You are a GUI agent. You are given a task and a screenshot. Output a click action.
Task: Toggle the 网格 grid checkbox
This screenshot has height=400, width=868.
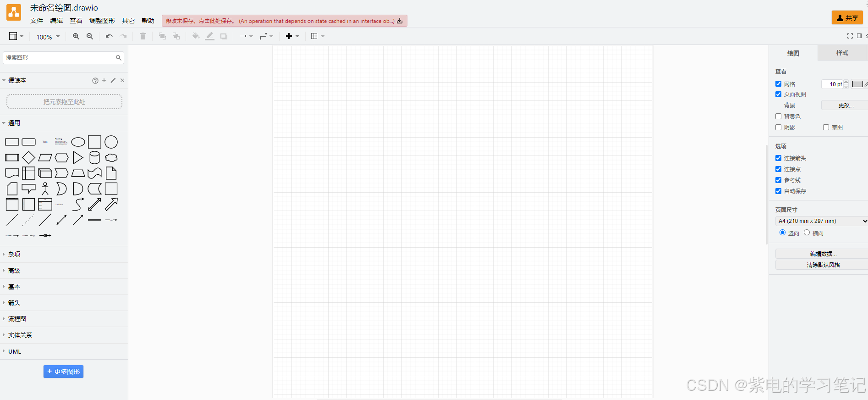click(x=778, y=84)
